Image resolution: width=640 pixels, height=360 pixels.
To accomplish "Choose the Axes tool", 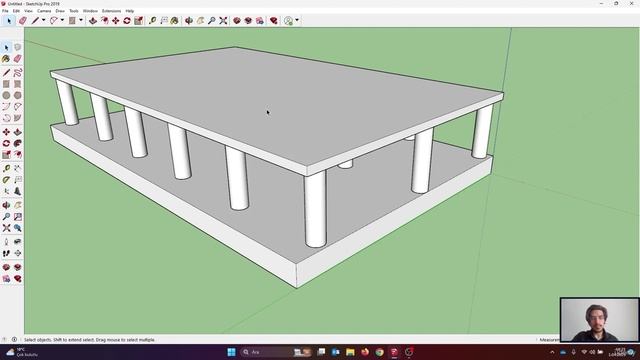I will point(6,191).
